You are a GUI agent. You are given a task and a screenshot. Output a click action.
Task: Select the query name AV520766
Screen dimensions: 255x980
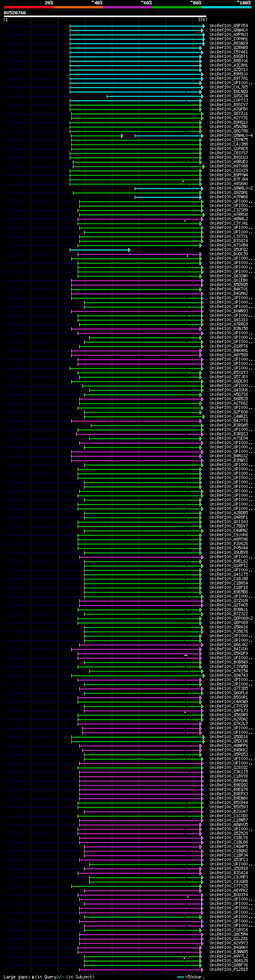(x=15, y=13)
